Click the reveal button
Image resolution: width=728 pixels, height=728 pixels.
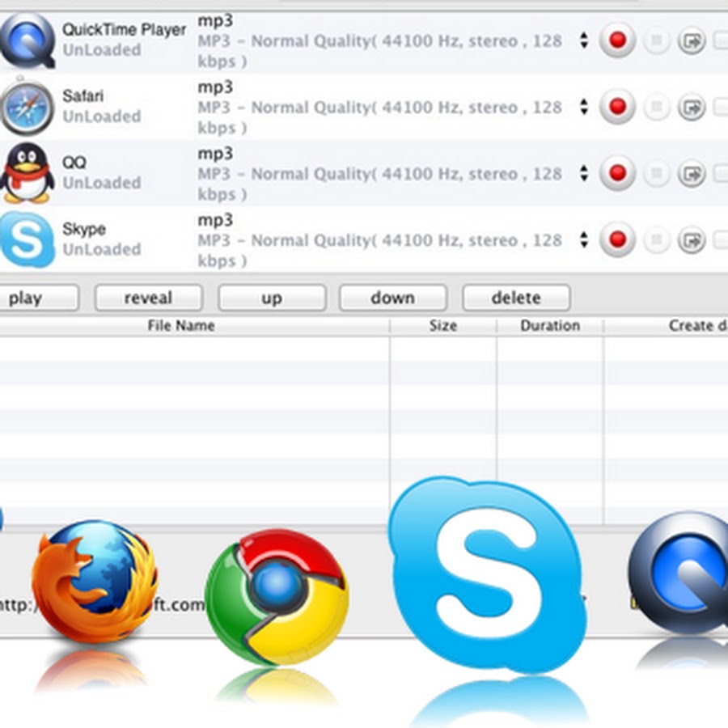tap(149, 298)
